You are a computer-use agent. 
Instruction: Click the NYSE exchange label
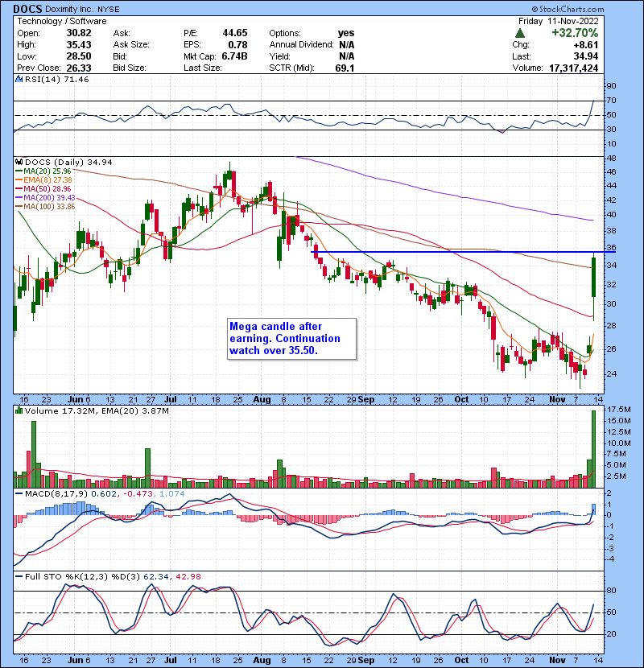[x=108, y=9]
